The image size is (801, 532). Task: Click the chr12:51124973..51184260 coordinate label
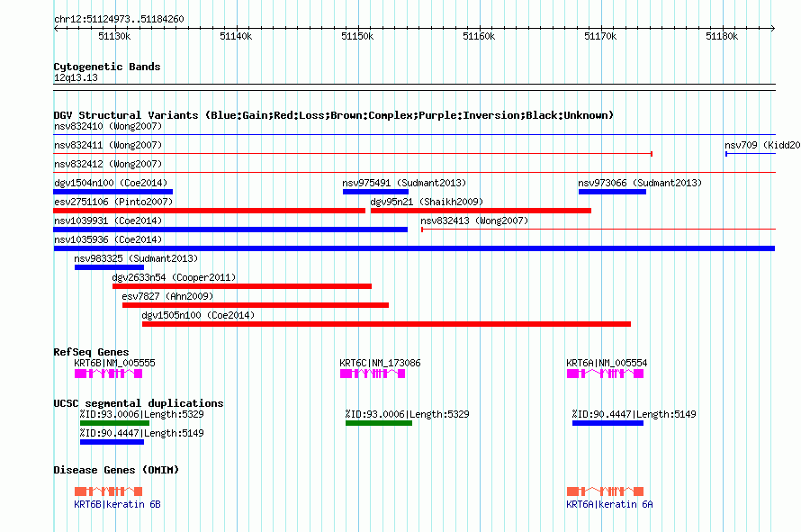[x=119, y=19]
